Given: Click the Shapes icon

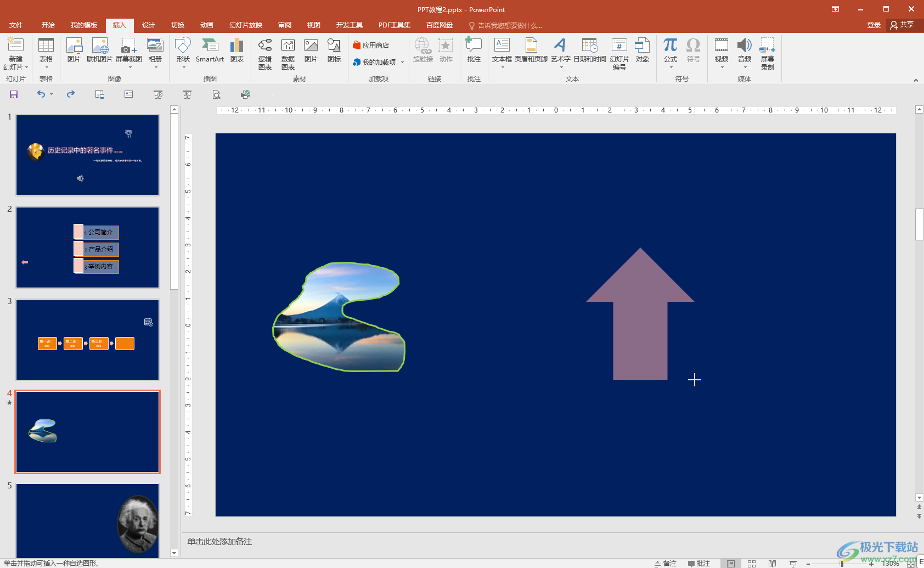Looking at the screenshot, I should (183, 46).
